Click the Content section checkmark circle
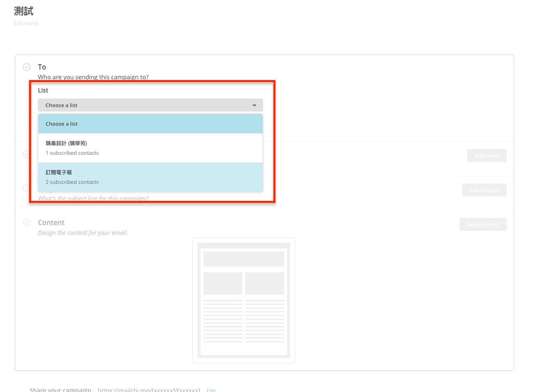Screen dimensions: 536x392 (x=27, y=223)
